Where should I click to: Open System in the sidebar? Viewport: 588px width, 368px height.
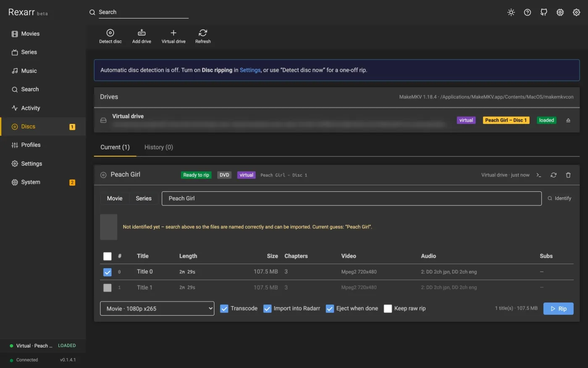pos(43,182)
